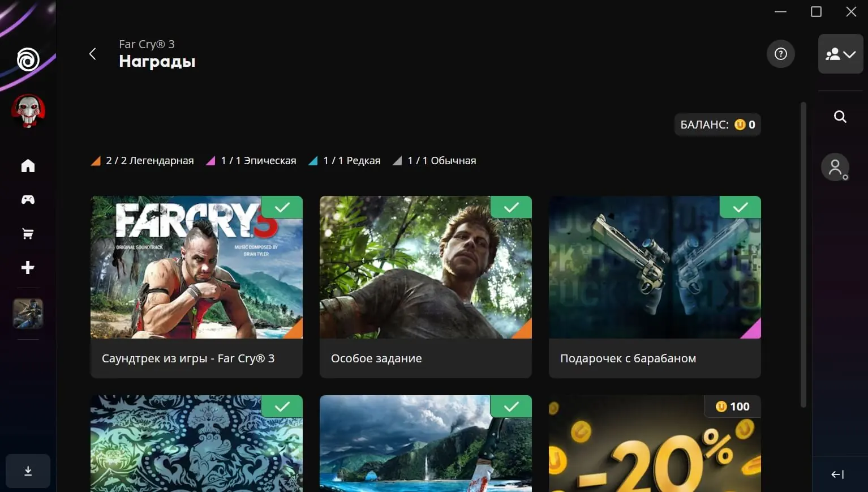Screen dimensions: 868x492
Task: Click the plus icon in the sidebar
Action: pyautogui.click(x=28, y=268)
